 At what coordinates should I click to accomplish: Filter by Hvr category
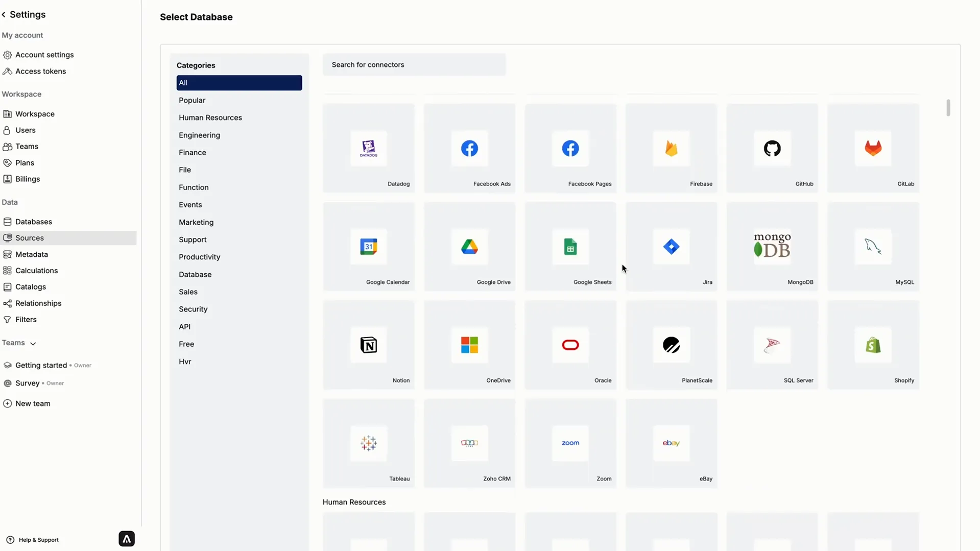click(x=185, y=362)
